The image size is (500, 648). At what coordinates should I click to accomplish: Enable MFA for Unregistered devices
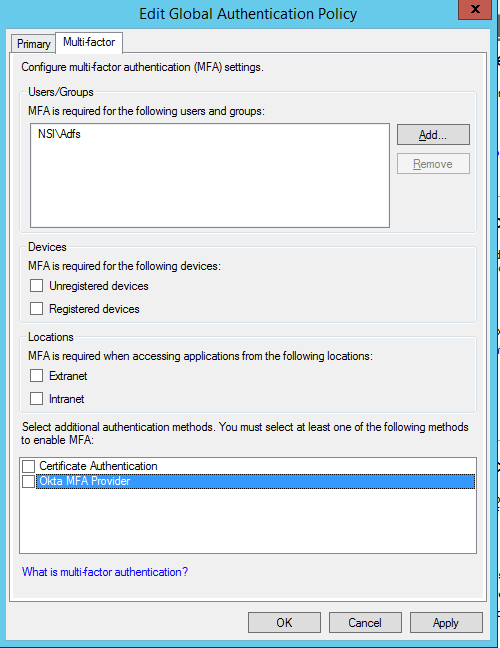pos(36,286)
